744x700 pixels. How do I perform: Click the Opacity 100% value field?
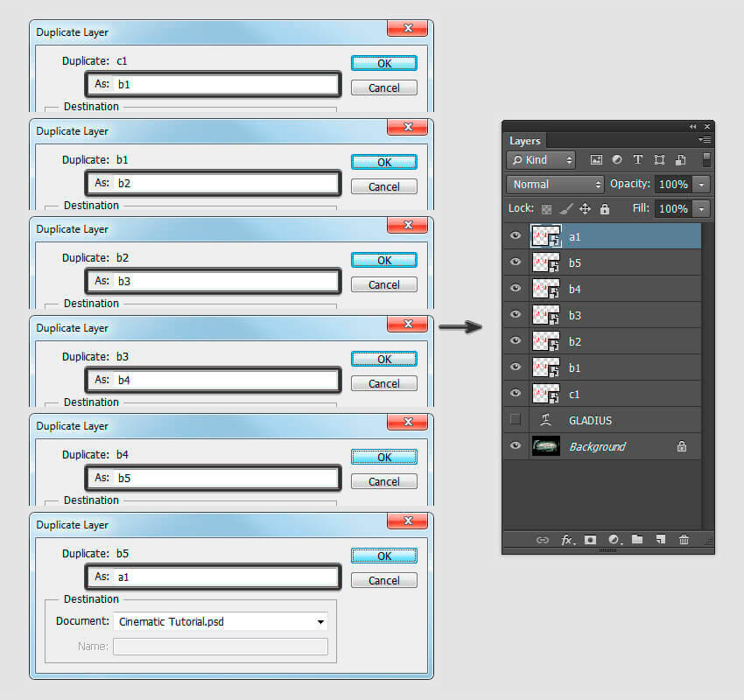point(673,185)
